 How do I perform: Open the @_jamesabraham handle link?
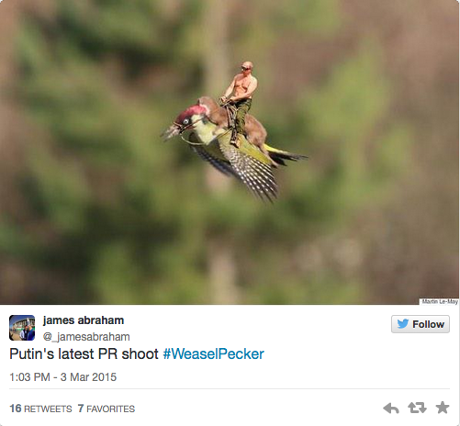86,337
